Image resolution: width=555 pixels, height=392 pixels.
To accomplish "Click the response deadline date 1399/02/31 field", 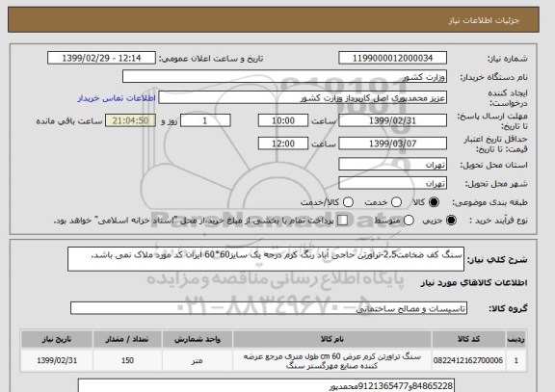I will point(392,120).
